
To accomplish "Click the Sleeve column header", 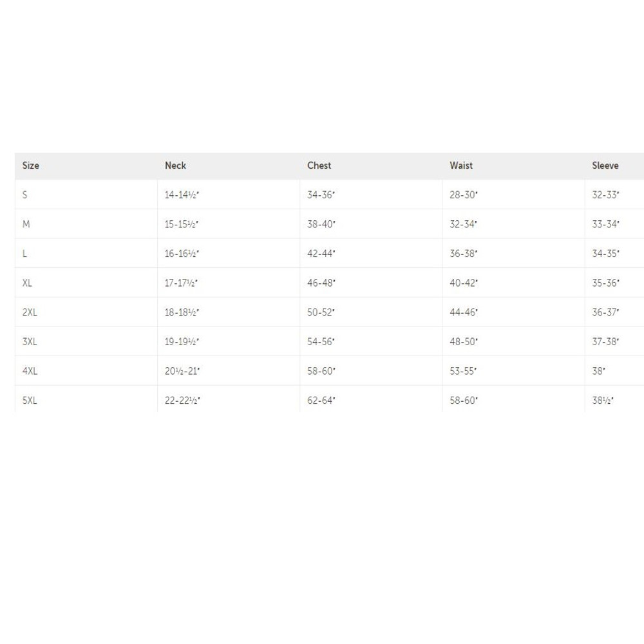I will (605, 166).
